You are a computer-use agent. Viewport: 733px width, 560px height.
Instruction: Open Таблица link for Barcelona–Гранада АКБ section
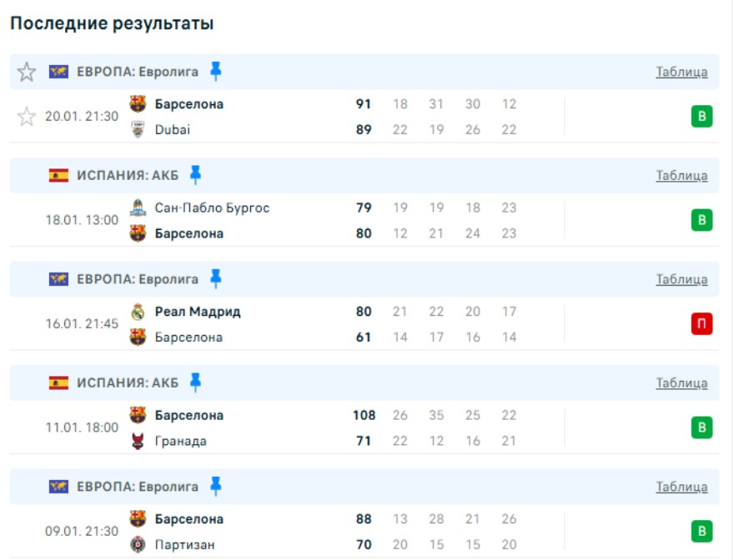(x=681, y=383)
